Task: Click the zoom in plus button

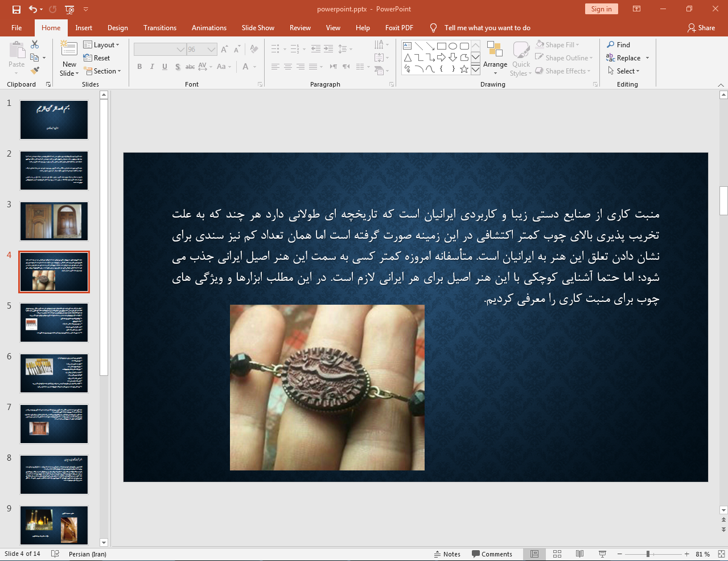Action: tap(686, 554)
